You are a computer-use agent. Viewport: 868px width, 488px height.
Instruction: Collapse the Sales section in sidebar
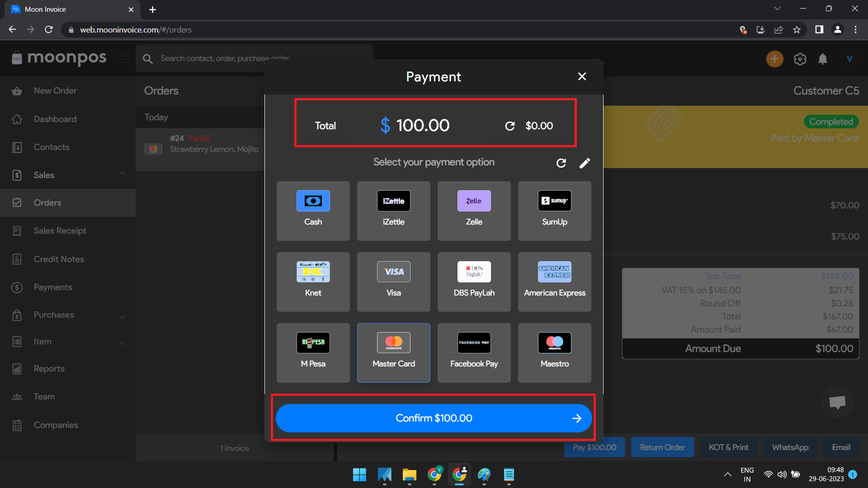pyautogui.click(x=122, y=175)
